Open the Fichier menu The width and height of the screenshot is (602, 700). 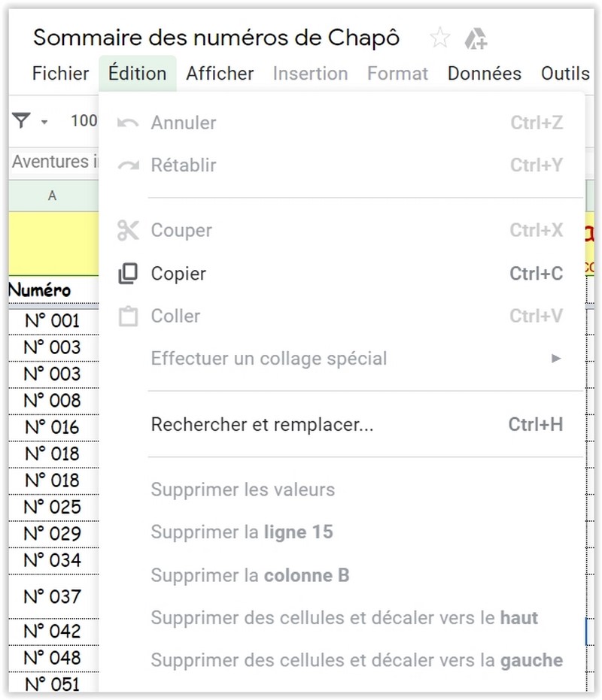point(60,74)
